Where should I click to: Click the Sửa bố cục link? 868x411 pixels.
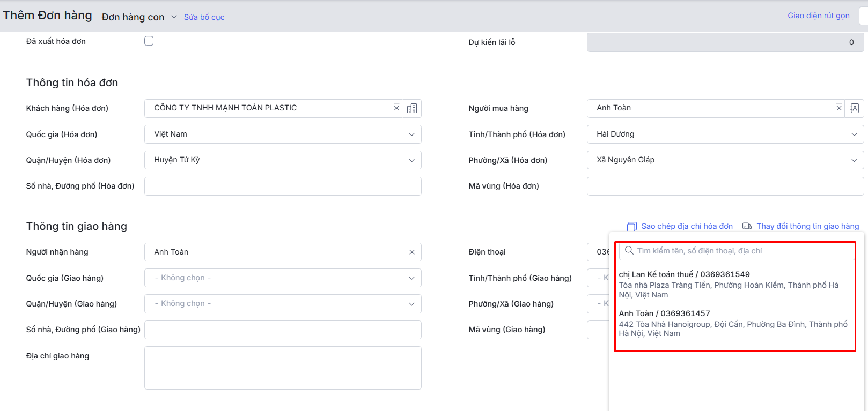(x=204, y=17)
